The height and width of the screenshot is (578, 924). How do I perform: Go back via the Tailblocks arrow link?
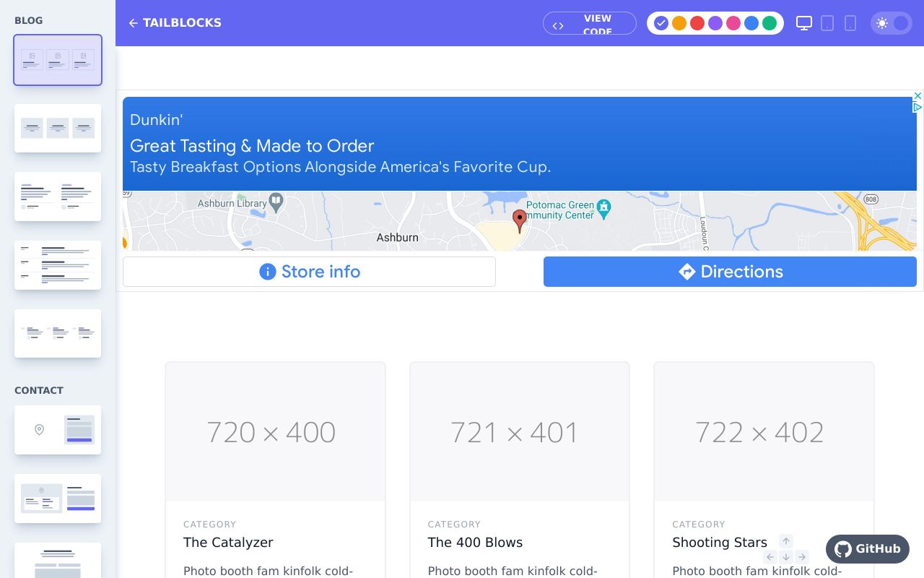(x=175, y=23)
